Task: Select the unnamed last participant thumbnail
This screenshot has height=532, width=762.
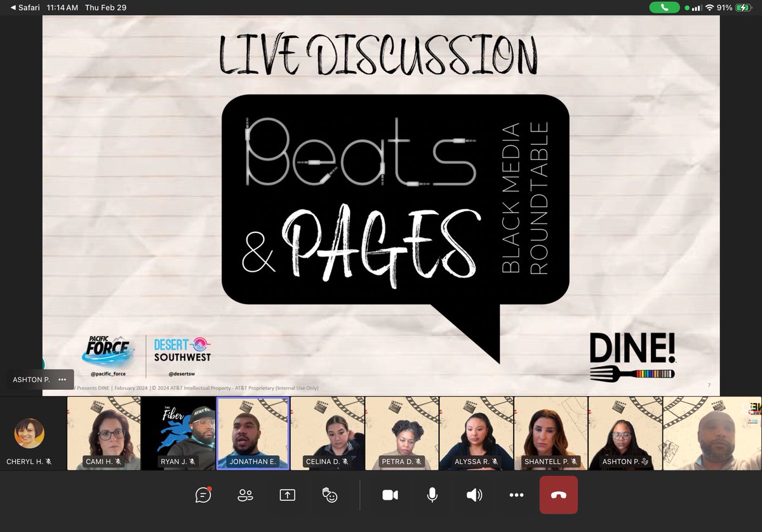Action: [x=712, y=434]
